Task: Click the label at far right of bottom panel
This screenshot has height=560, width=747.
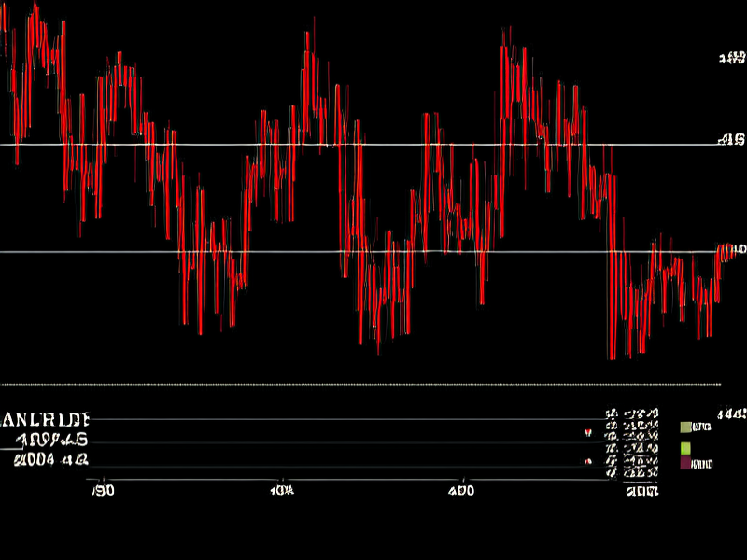Action: 731,413
